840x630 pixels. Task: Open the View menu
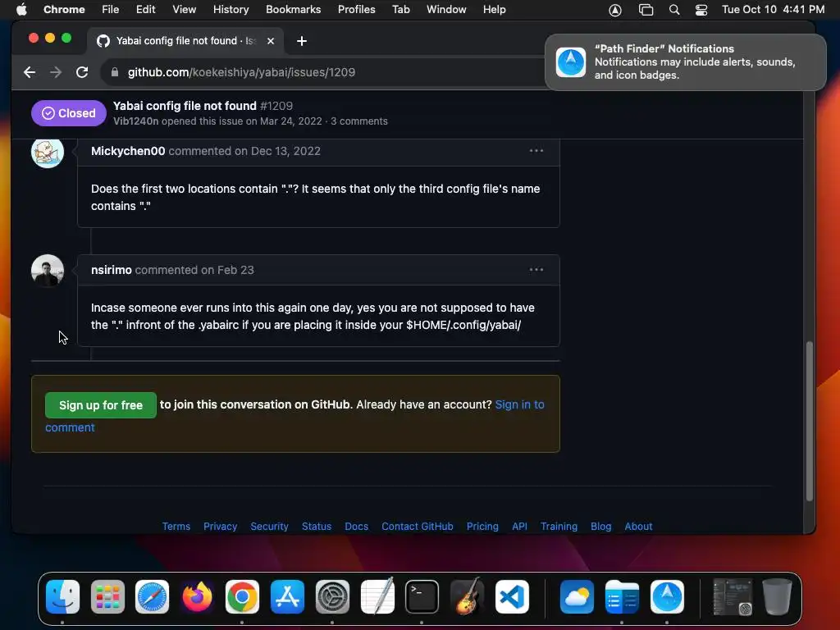coord(184,10)
